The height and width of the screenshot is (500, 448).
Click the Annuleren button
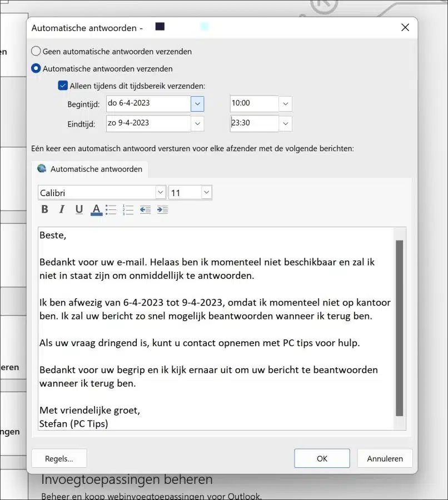[385, 458]
